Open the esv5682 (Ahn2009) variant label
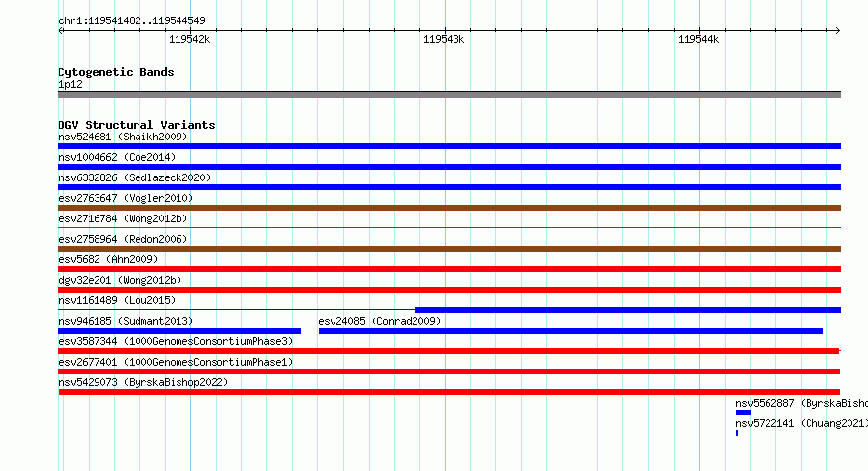 click(108, 259)
